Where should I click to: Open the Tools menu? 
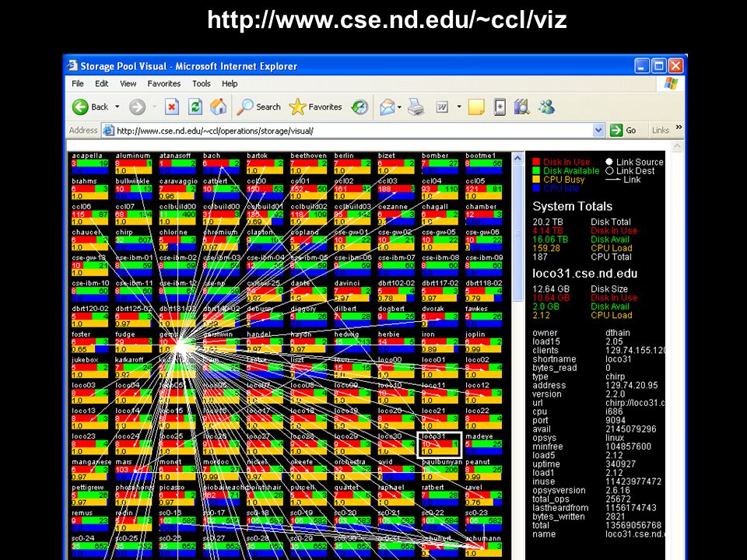(201, 83)
